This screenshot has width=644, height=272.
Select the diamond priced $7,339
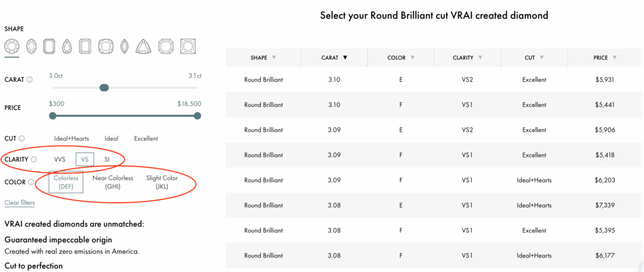click(x=434, y=205)
